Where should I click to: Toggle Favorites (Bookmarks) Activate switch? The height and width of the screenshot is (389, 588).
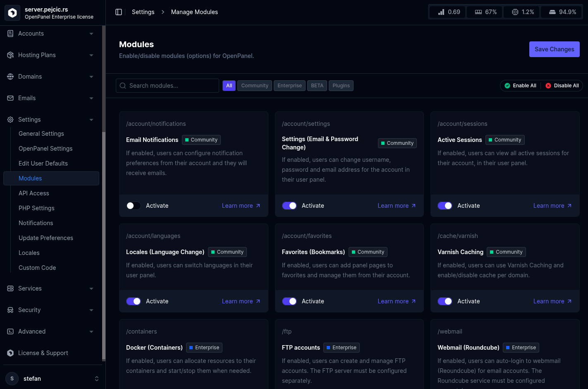pyautogui.click(x=289, y=301)
